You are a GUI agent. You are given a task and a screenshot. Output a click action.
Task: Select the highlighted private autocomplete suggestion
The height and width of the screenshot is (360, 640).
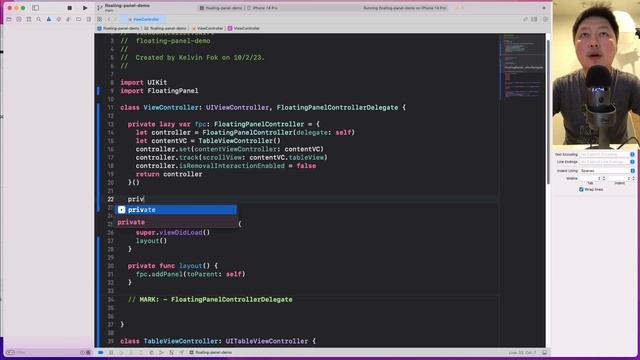click(176, 209)
